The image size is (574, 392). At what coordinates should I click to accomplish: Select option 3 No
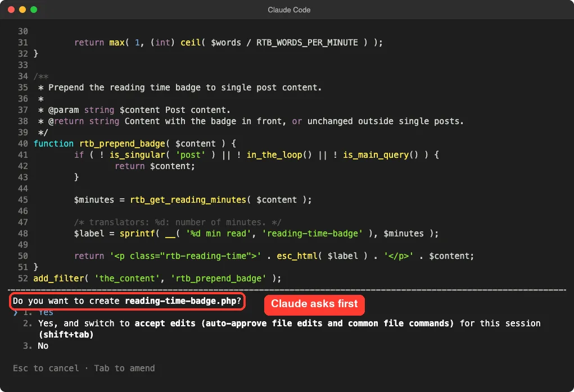coord(36,345)
